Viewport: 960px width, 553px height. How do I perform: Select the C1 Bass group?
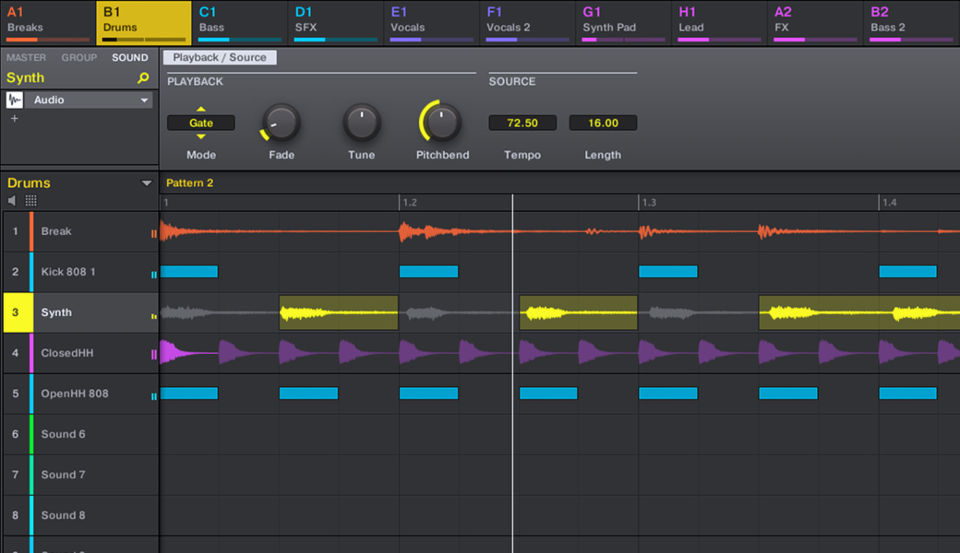239,20
